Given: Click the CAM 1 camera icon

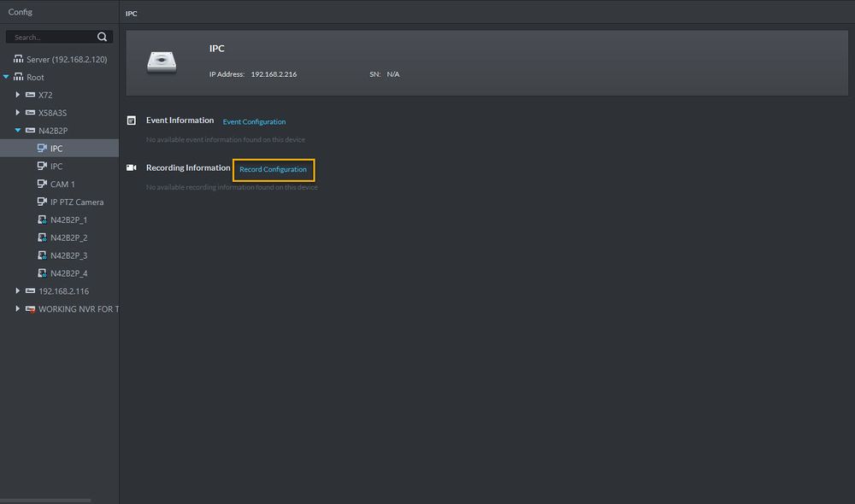Looking at the screenshot, I should pos(42,184).
